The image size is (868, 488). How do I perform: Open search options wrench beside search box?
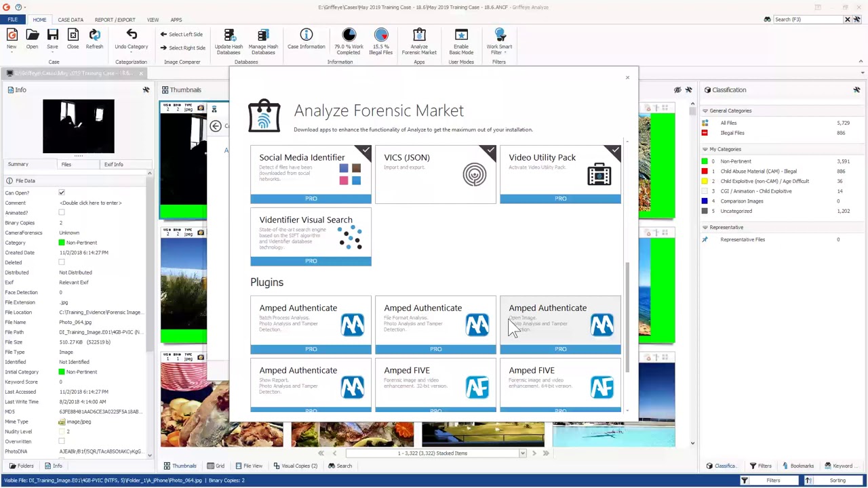tap(857, 19)
